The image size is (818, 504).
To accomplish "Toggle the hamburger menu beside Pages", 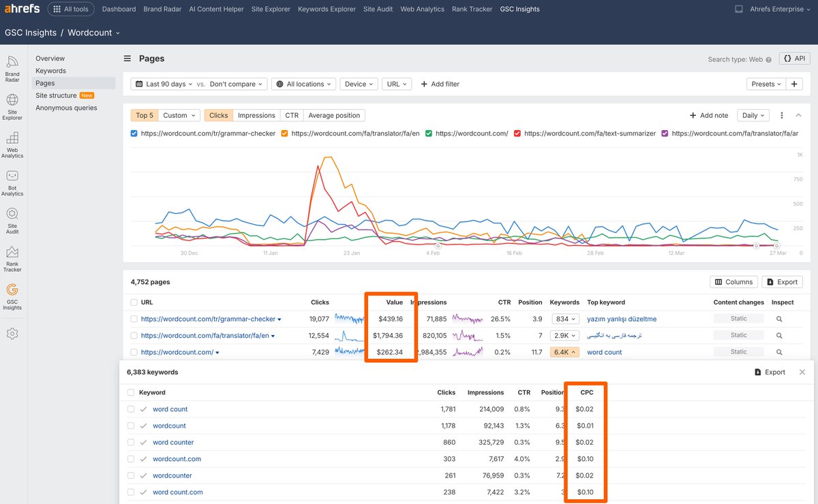I will tap(127, 59).
